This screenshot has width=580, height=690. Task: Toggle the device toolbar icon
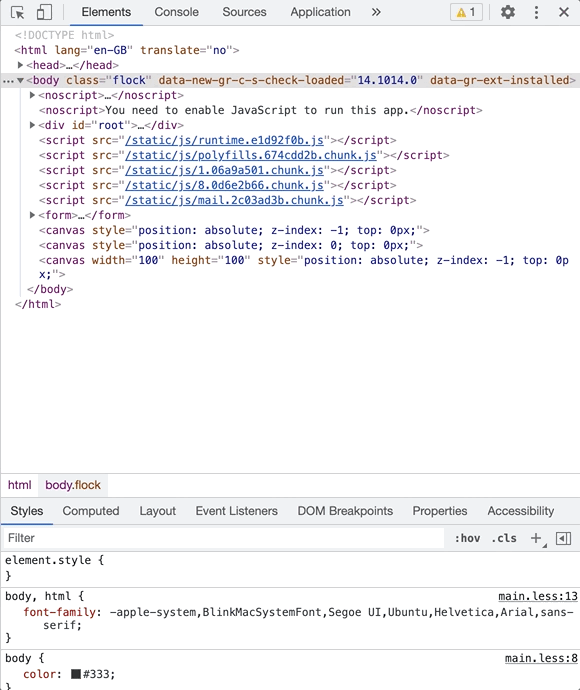[44, 12]
